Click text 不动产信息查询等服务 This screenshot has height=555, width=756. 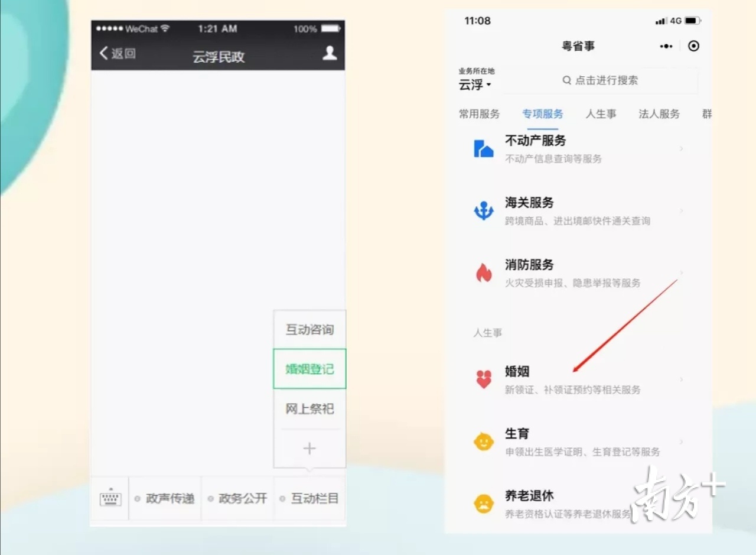[553, 158]
